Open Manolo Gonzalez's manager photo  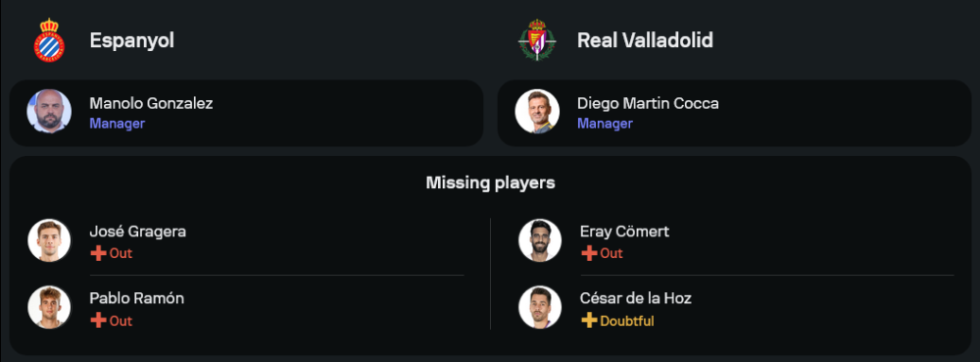(x=49, y=111)
